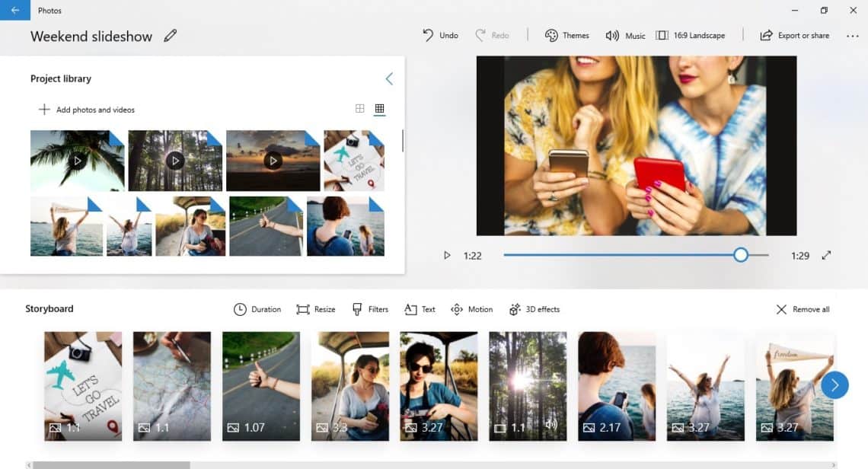Screen dimensions: 868x469
Task: Click Add photos and videos
Action: point(86,110)
